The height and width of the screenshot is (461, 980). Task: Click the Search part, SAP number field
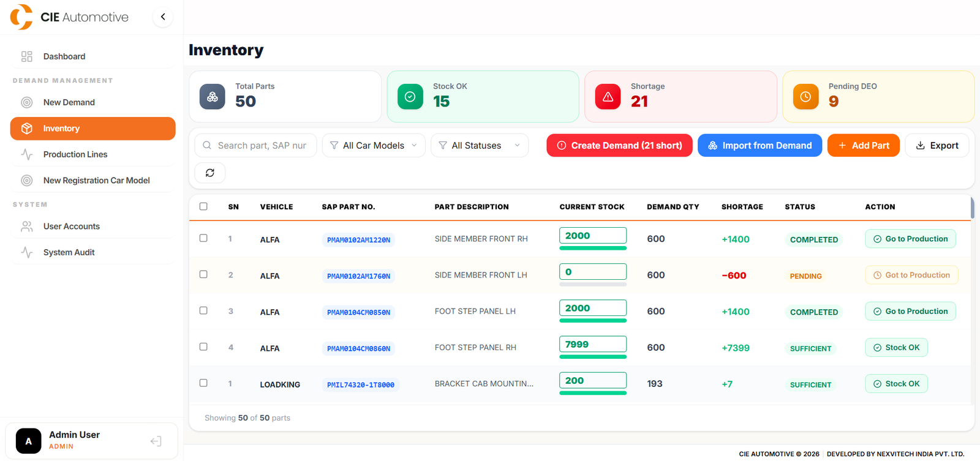click(x=255, y=145)
